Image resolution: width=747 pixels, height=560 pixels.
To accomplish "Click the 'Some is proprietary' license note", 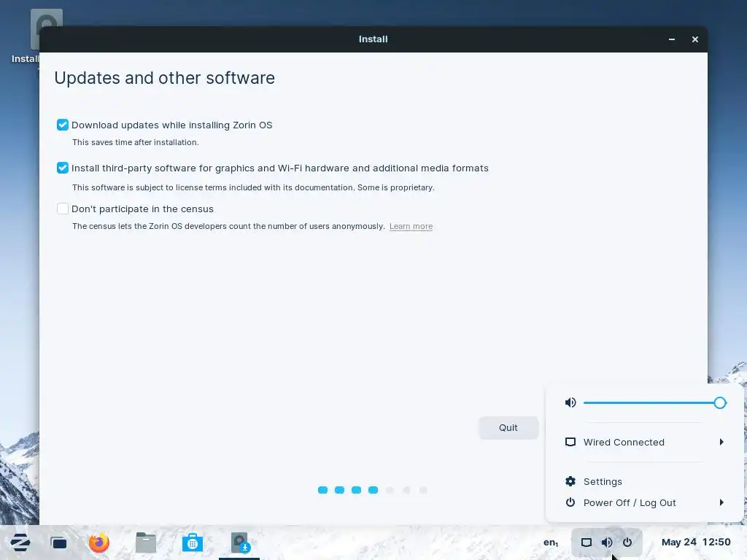I will click(x=396, y=187).
